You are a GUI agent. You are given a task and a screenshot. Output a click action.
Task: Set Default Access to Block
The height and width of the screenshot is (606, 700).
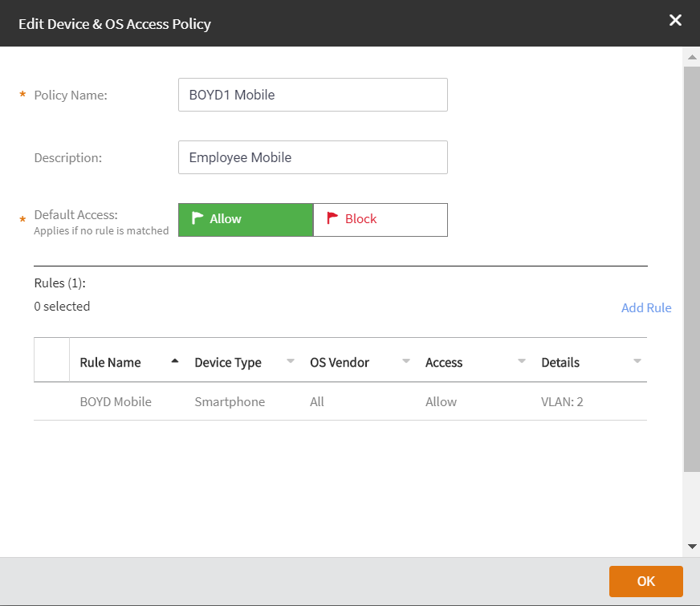pos(381,220)
